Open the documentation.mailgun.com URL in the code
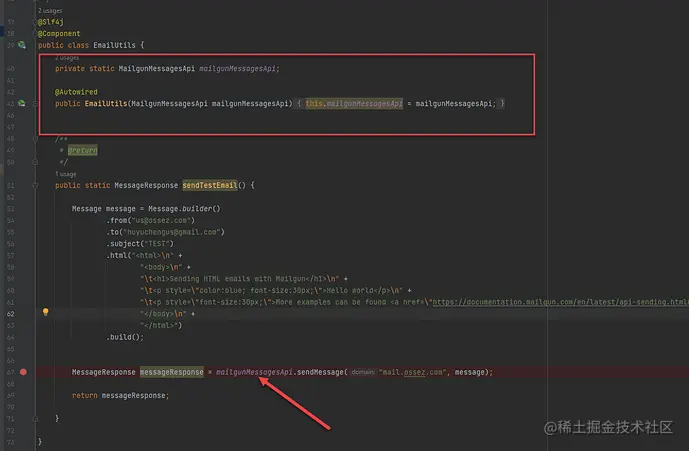Screen dimensions: 689x451 (x=560, y=302)
